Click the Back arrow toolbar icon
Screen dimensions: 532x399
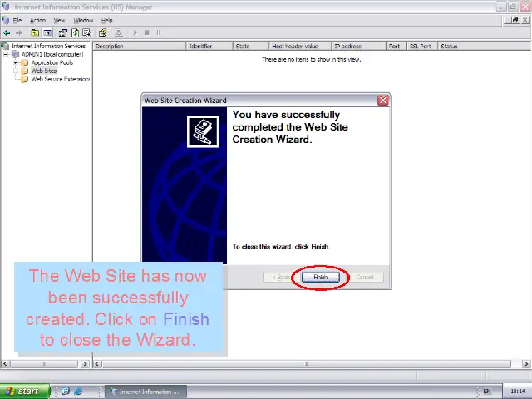pyautogui.click(x=7, y=33)
